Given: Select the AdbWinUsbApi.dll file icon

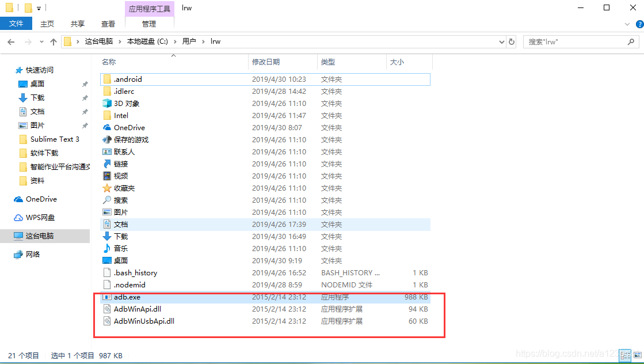Looking at the screenshot, I should [x=107, y=321].
